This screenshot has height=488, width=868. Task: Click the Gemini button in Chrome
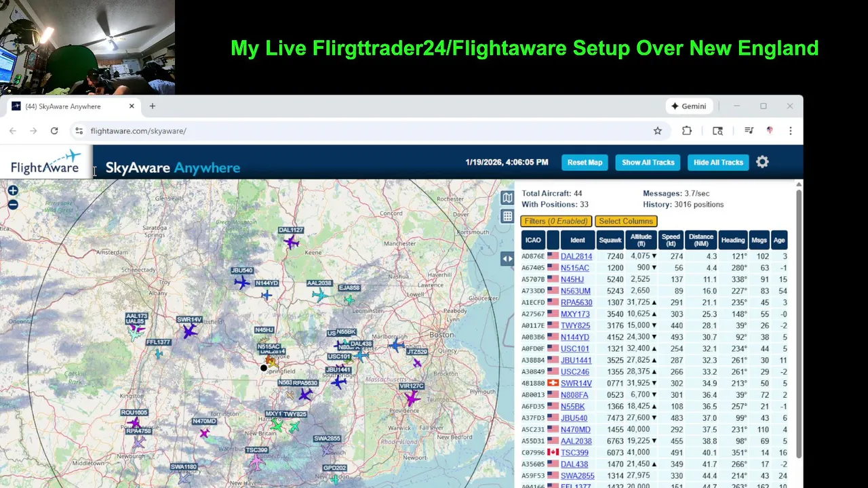689,106
